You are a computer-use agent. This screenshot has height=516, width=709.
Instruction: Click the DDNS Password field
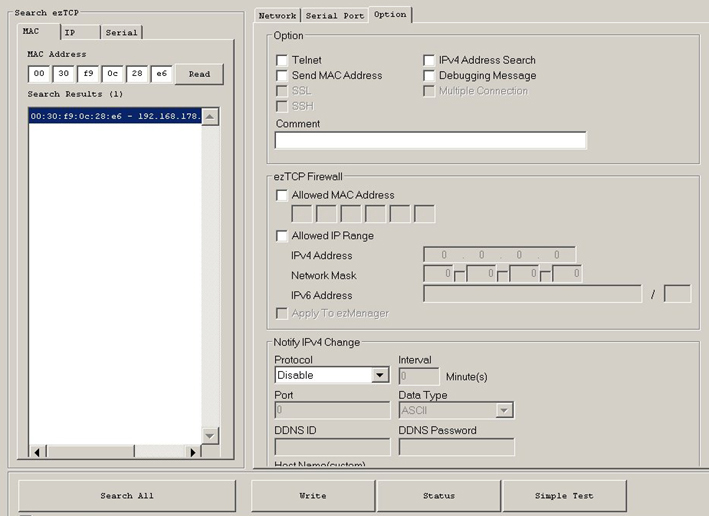[456, 447]
